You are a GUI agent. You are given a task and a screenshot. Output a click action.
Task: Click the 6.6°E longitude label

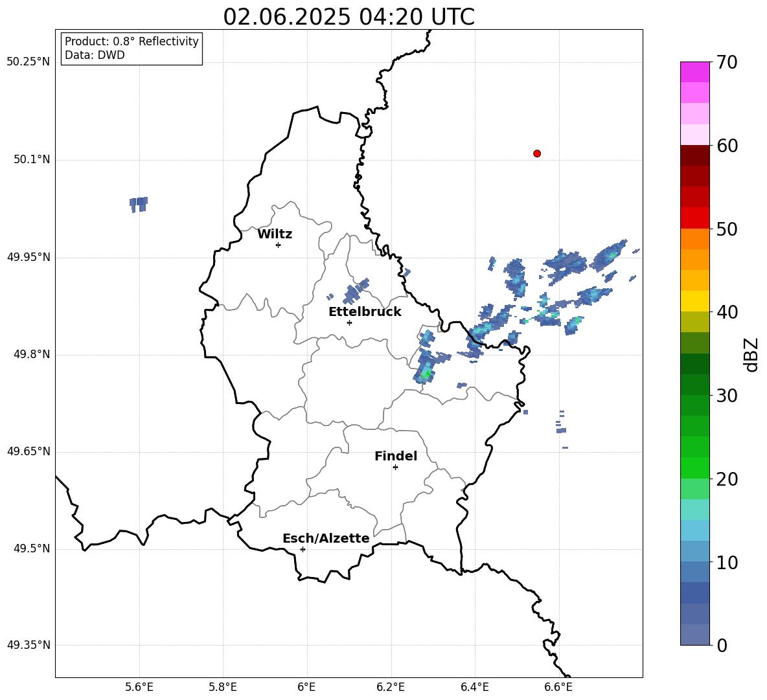tap(558, 687)
